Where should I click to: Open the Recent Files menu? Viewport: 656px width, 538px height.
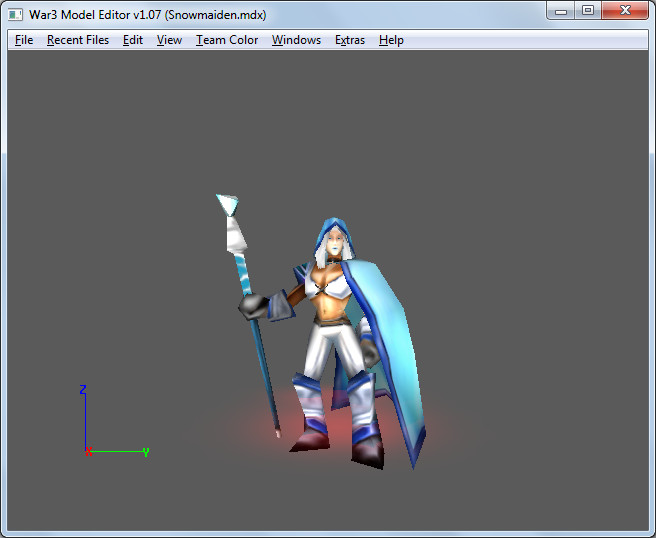click(x=78, y=40)
